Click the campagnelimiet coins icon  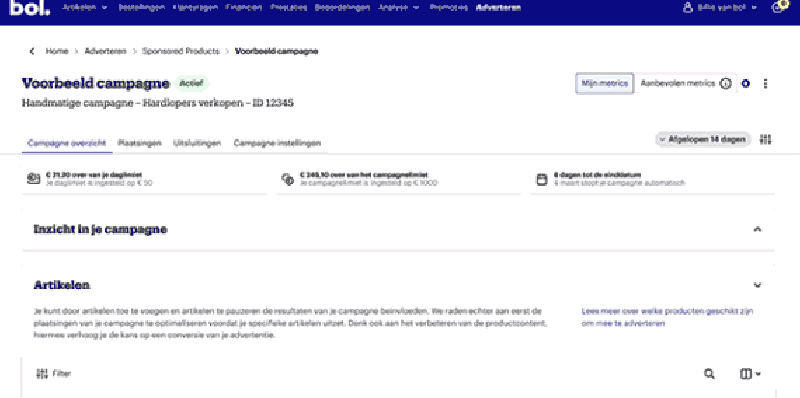click(287, 179)
